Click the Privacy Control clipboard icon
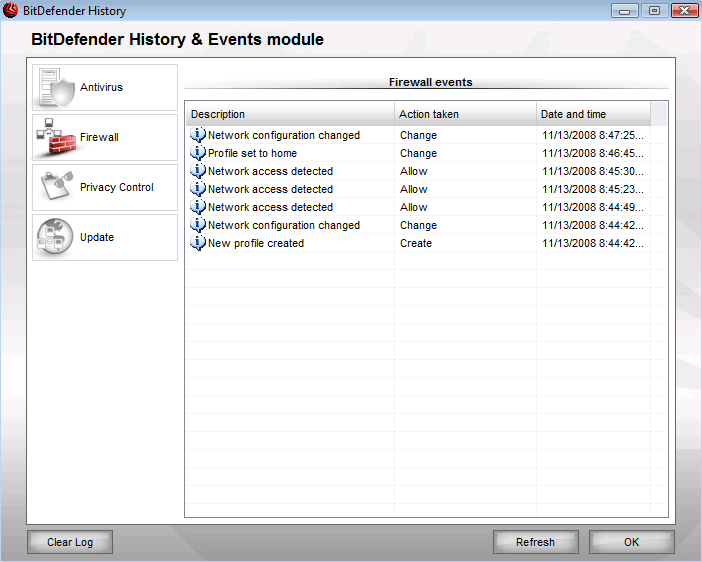The width and height of the screenshot is (702, 562). point(56,187)
